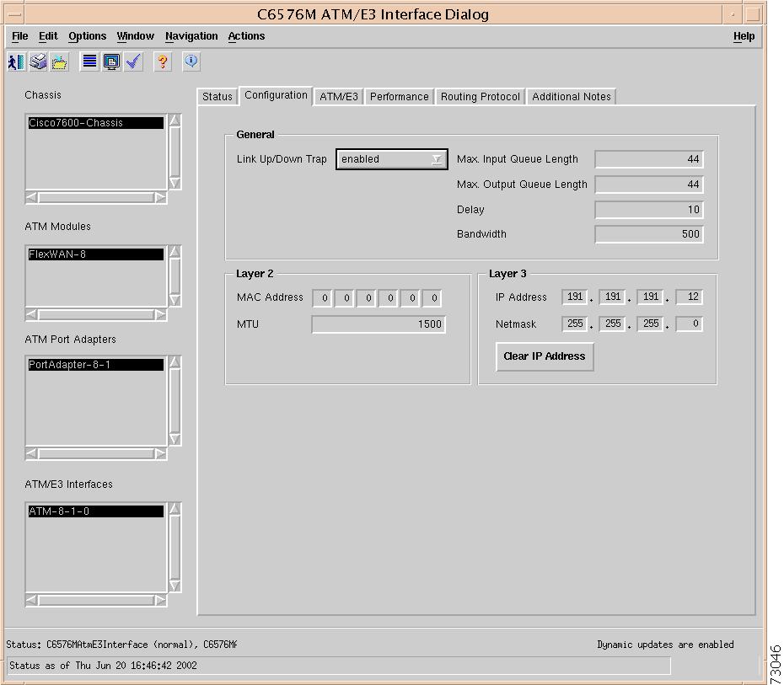Click the Netmask octet showing 0
Viewport: 784px width, 685px height.
pos(689,324)
